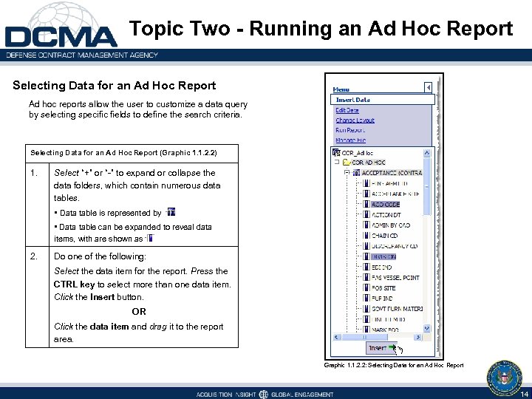Click the COR_Ad hoc package icon
The height and width of the screenshot is (399, 532).
pos(336,153)
